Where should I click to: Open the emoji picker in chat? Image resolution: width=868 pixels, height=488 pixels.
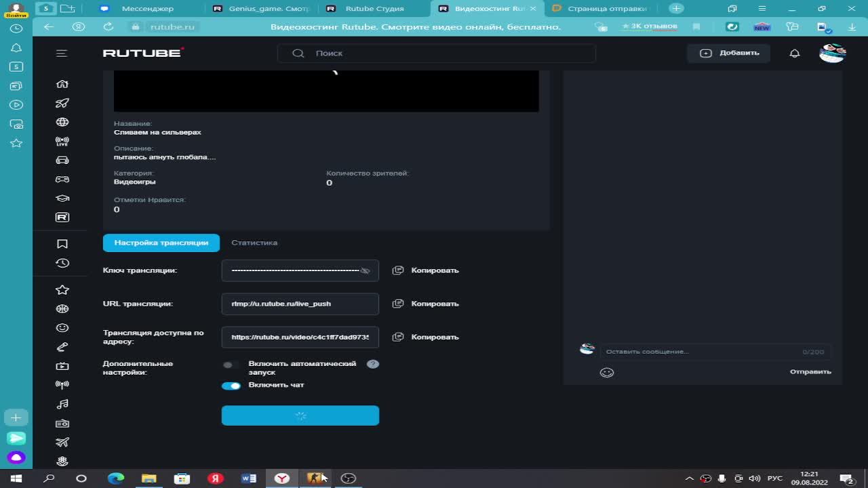tap(607, 372)
